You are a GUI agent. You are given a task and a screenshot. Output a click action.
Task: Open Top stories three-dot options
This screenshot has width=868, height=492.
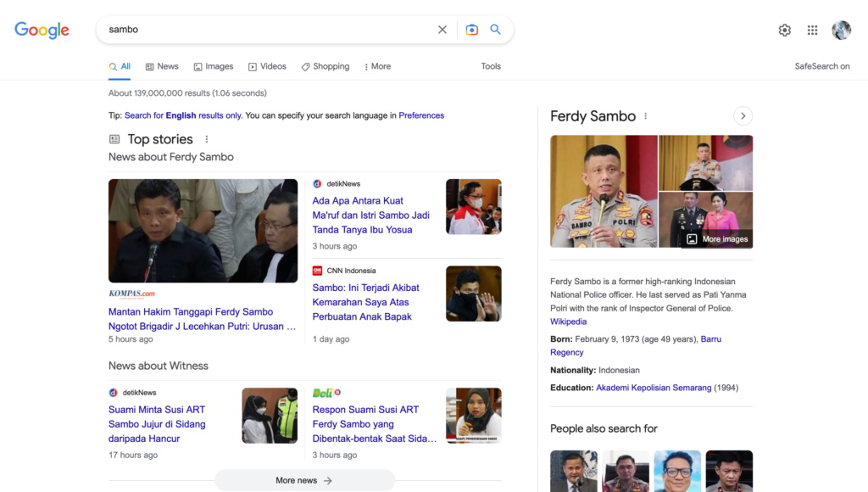pyautogui.click(x=207, y=139)
